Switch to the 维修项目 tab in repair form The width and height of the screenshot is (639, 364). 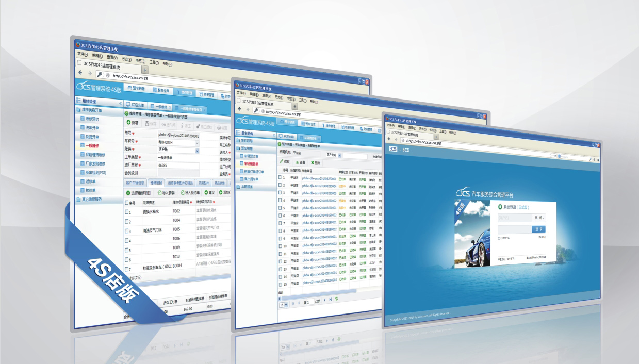tap(155, 183)
